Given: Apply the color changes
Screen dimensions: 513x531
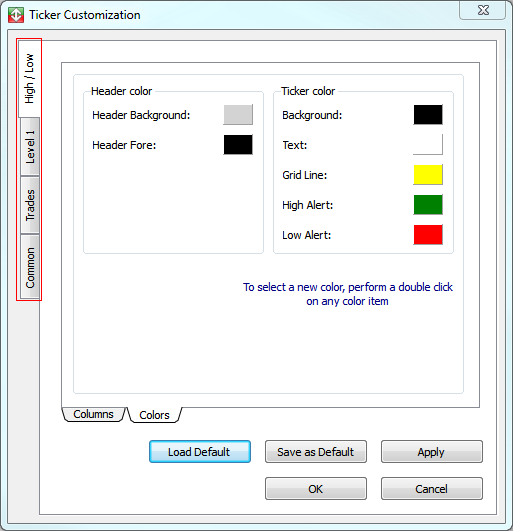Looking at the screenshot, I should tap(432, 452).
